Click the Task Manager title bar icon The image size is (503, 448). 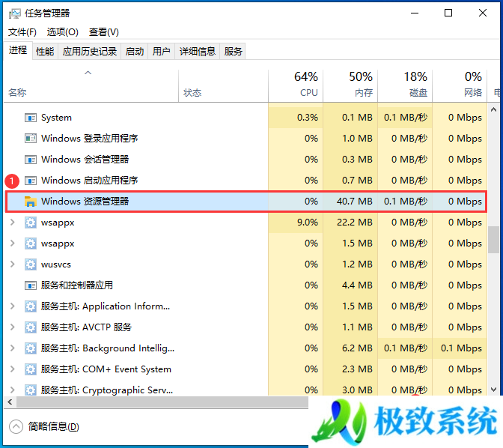(x=14, y=13)
